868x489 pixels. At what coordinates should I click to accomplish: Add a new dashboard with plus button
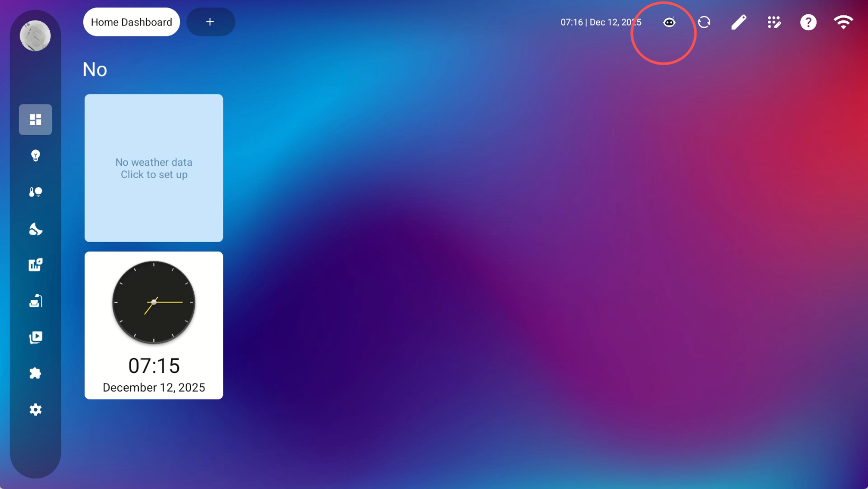coord(210,22)
